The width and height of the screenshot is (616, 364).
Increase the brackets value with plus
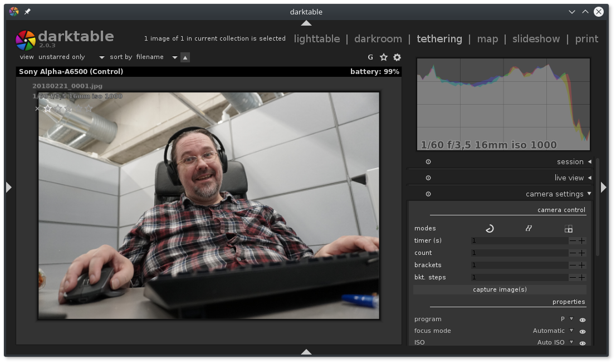click(582, 265)
